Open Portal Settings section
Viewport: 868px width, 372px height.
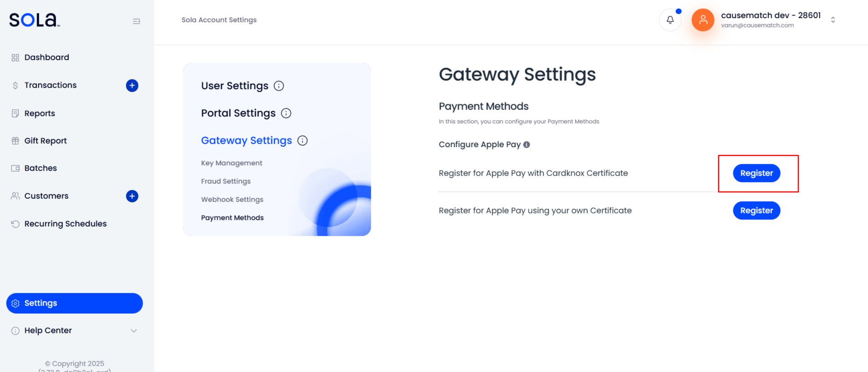[x=238, y=113]
